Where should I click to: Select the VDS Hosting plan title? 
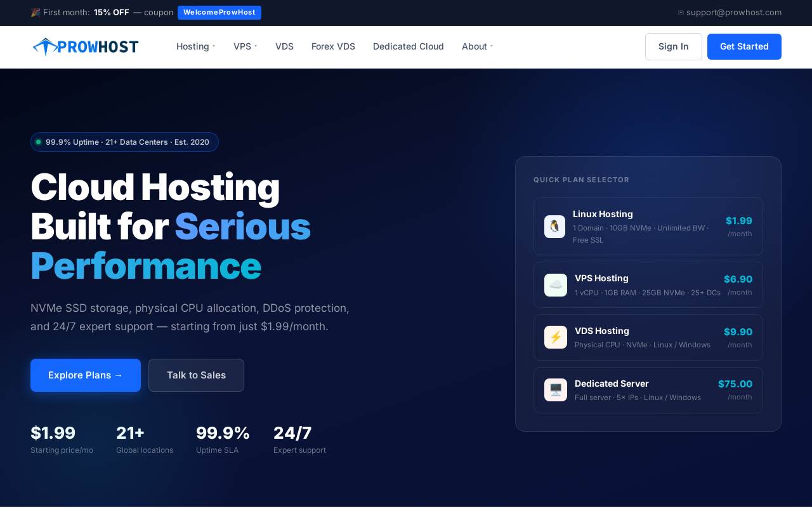tap(602, 331)
